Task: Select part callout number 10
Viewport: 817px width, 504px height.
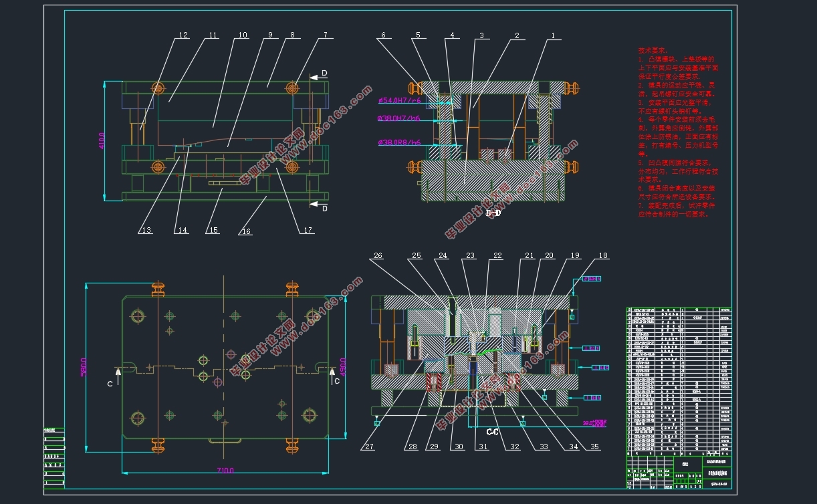Action: 242,35
